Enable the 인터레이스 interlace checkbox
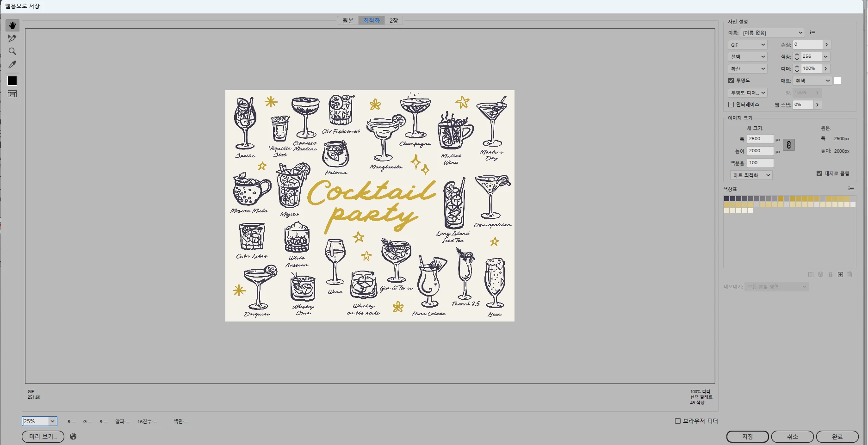This screenshot has width=868, height=445. point(731,105)
